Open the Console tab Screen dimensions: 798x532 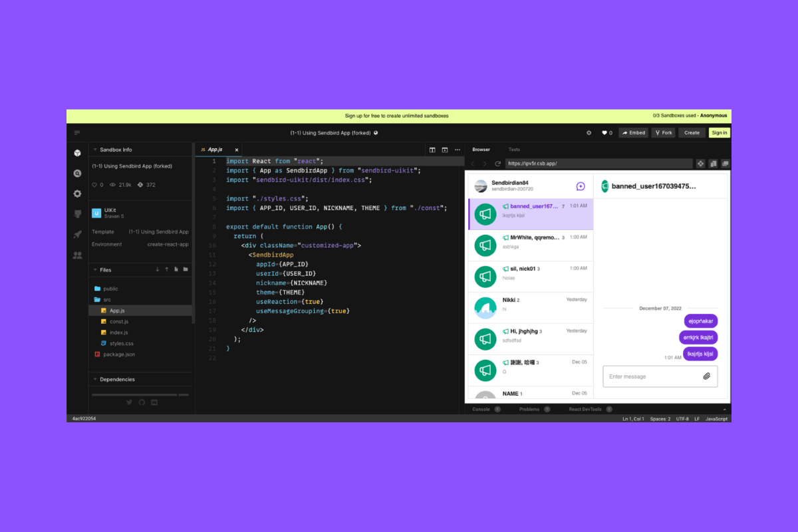point(486,410)
